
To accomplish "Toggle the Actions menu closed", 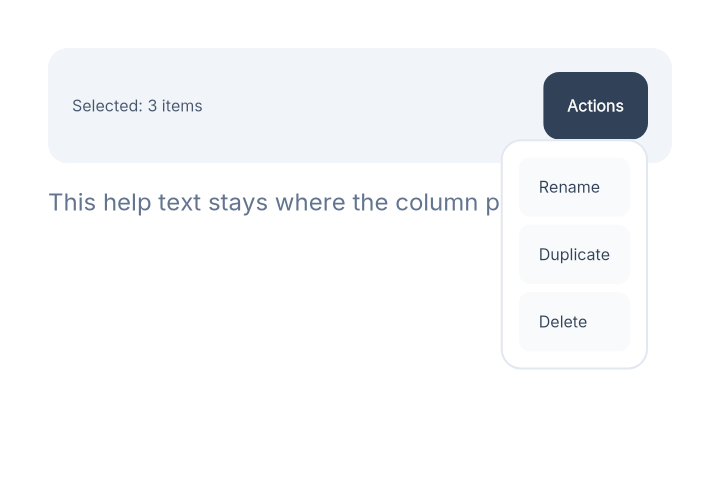I will 595,106.
